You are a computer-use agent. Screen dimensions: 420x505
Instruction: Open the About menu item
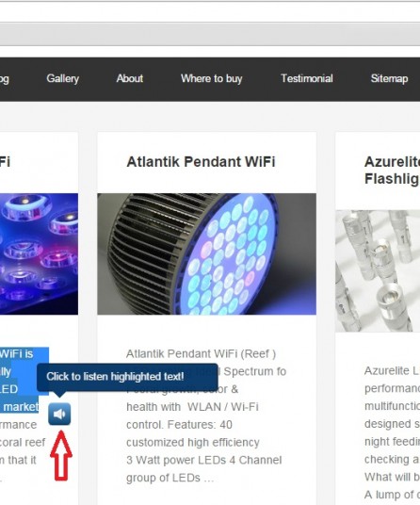click(x=130, y=78)
